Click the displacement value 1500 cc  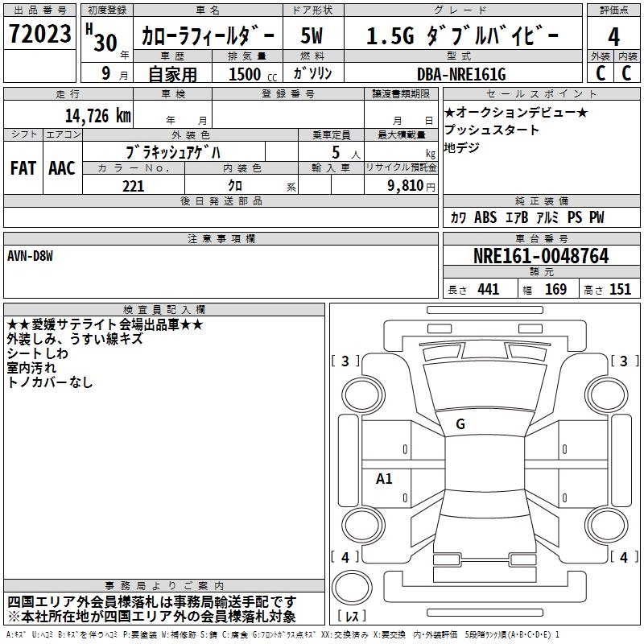[253, 74]
